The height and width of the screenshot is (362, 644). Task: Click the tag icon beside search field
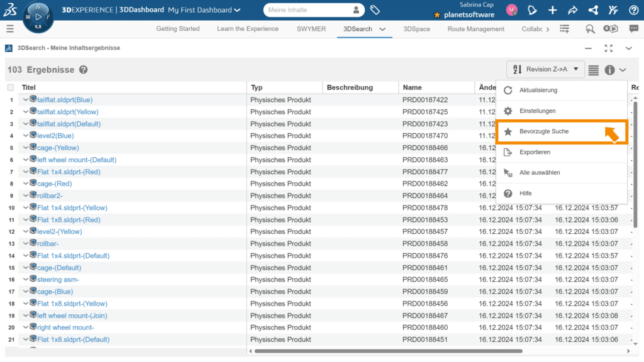(375, 10)
